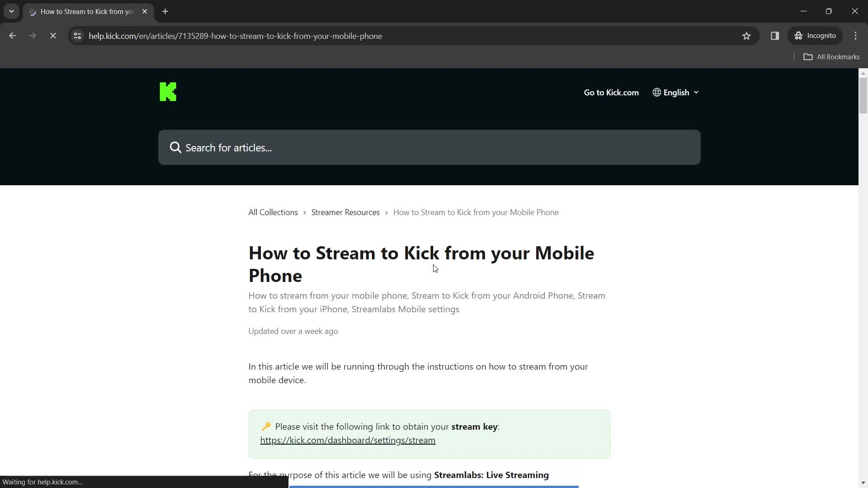
Task: Open the tab search dropdown arrow
Action: [11, 11]
